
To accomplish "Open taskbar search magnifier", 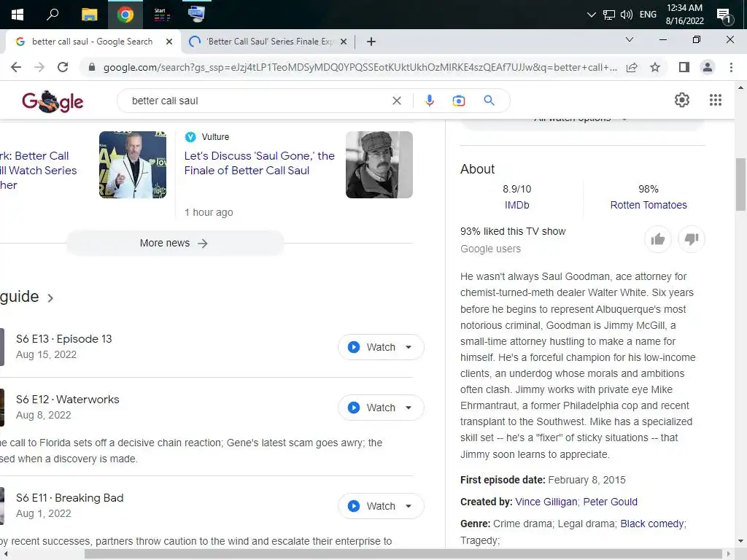I will [x=53, y=15].
